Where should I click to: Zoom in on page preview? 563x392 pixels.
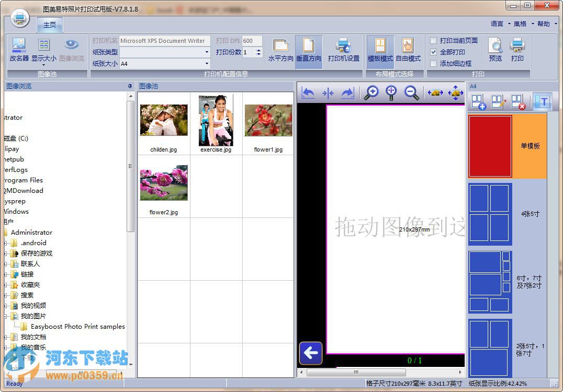371,93
